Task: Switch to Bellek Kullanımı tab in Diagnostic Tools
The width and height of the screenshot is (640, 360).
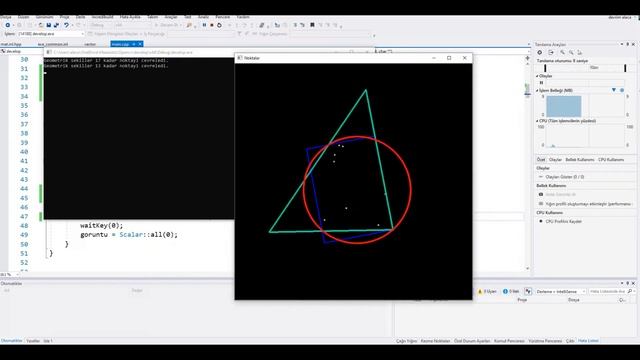Action: 580,160
